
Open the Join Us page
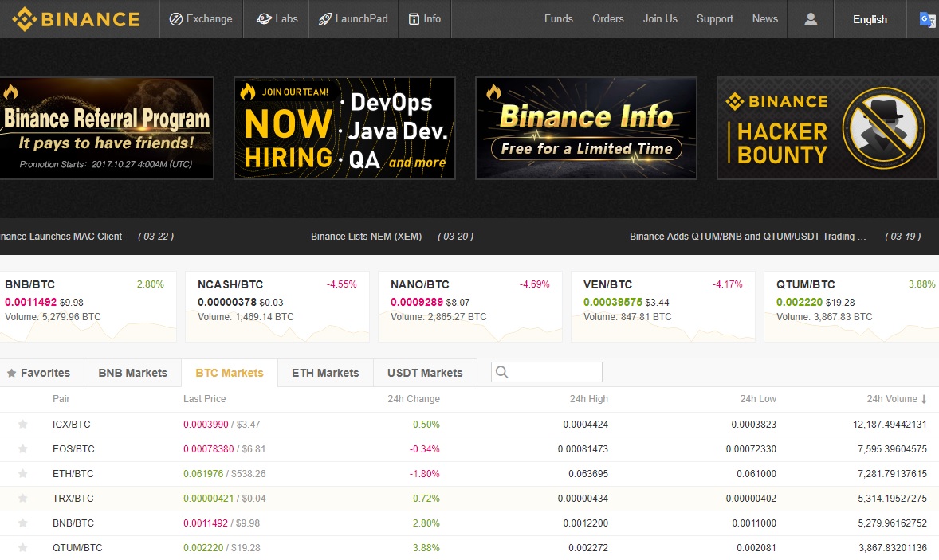[x=660, y=19]
